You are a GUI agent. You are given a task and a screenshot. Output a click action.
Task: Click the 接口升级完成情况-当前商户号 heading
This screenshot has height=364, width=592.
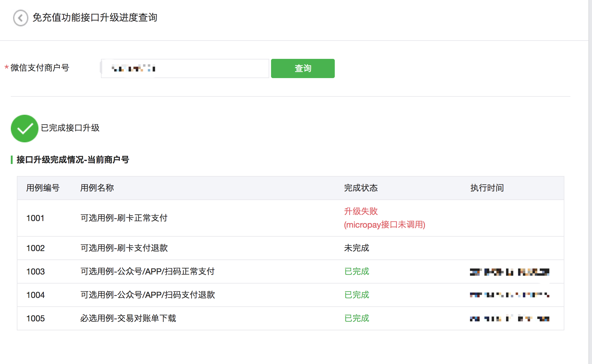(x=73, y=159)
